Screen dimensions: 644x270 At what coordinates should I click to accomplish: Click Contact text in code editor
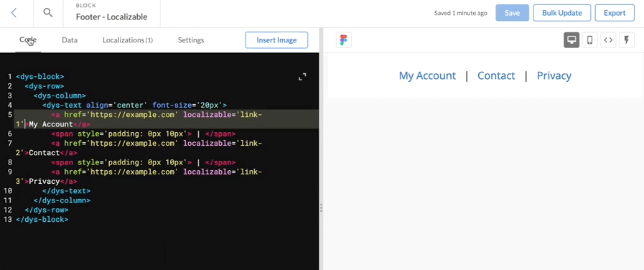click(44, 153)
